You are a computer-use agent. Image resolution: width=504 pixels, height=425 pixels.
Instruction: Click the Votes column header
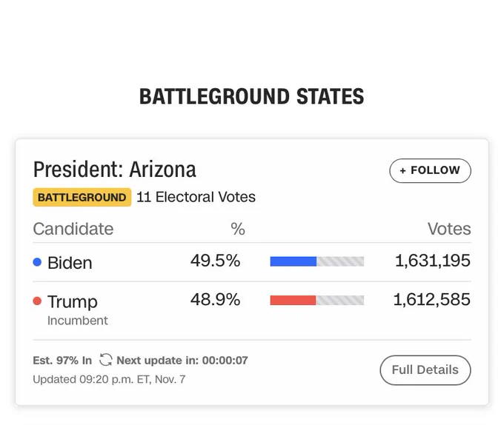(449, 229)
